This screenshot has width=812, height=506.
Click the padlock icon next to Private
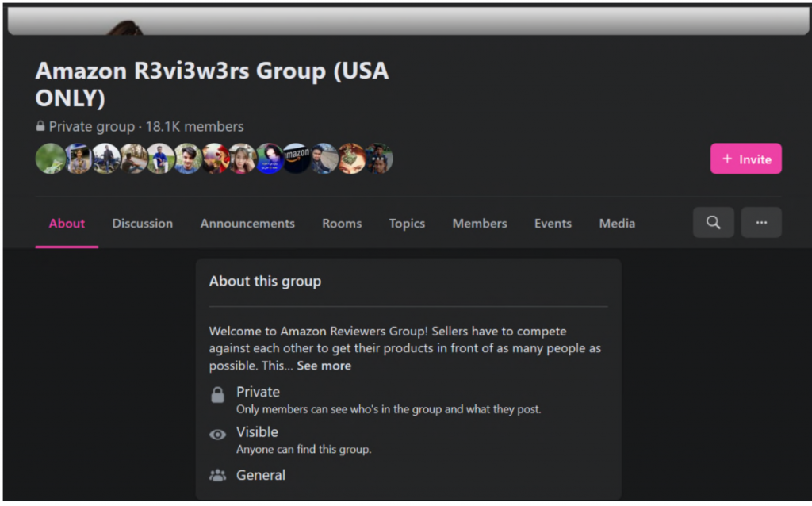pyautogui.click(x=217, y=395)
